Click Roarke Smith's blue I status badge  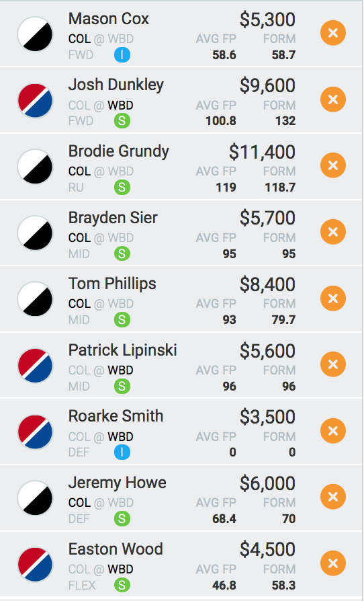point(122,452)
